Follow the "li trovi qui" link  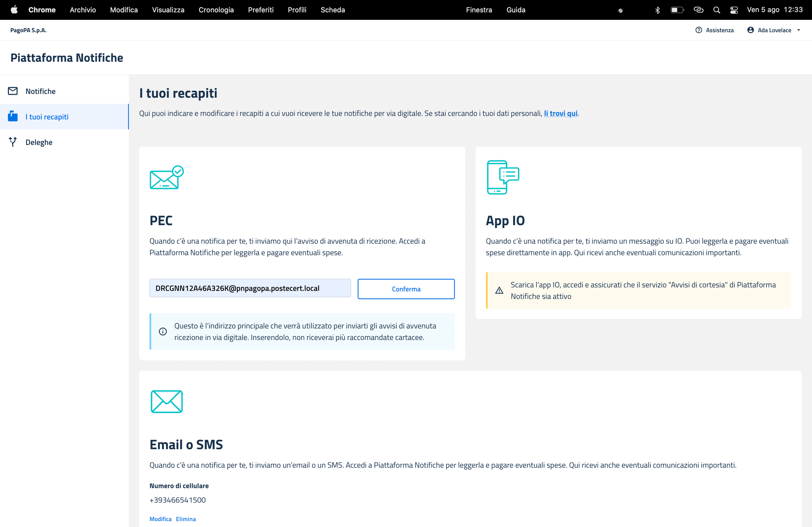[561, 113]
